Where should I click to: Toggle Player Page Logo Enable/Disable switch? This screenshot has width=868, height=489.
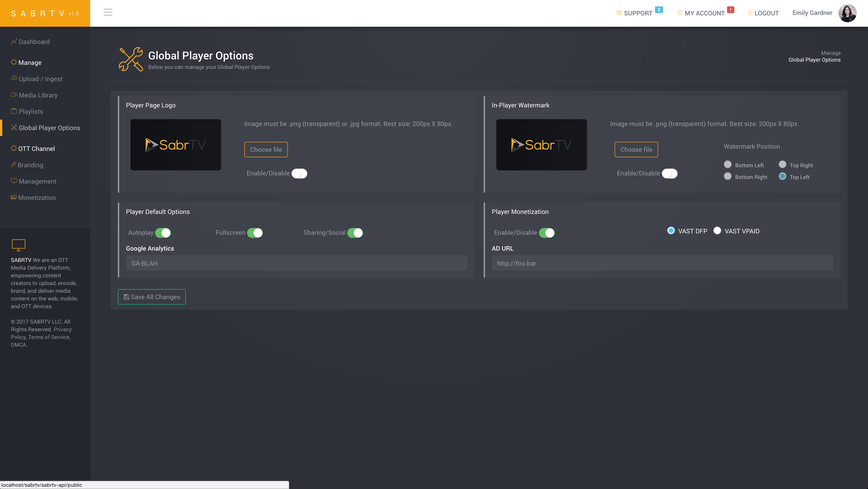click(x=299, y=174)
